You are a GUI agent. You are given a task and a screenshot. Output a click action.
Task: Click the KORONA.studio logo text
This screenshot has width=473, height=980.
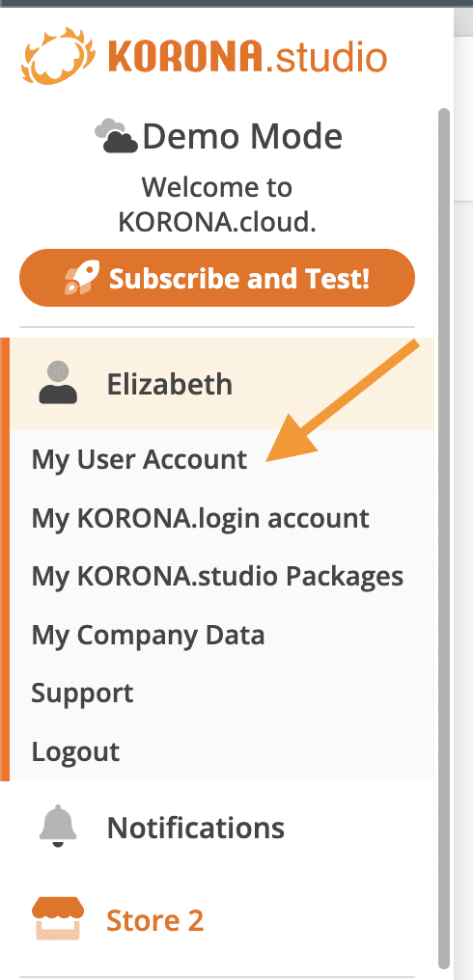[248, 57]
